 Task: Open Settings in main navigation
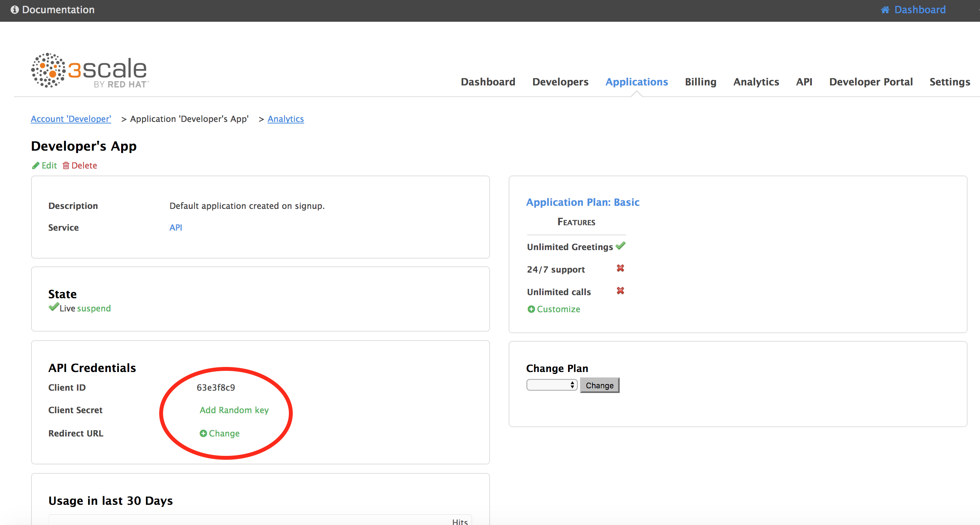coord(949,82)
